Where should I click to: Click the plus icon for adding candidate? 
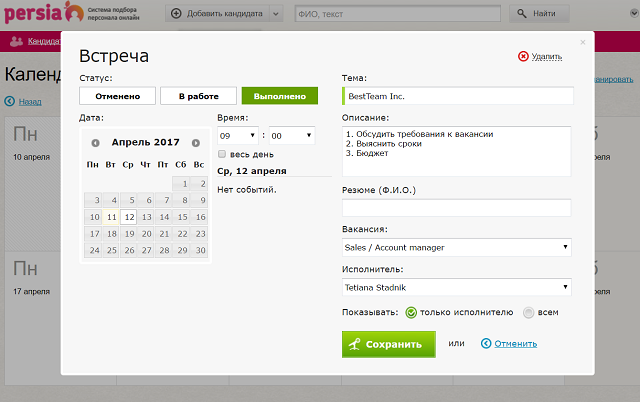pos(176,14)
